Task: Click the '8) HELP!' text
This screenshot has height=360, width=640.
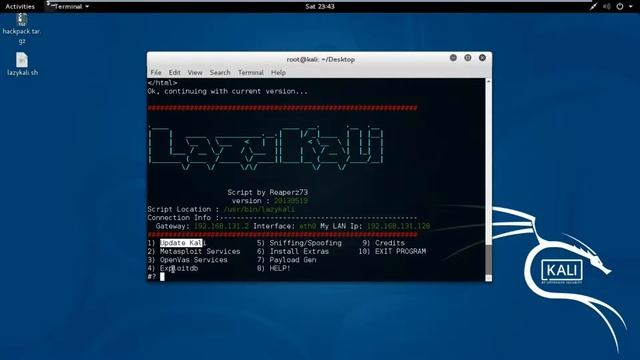Action: point(273,269)
